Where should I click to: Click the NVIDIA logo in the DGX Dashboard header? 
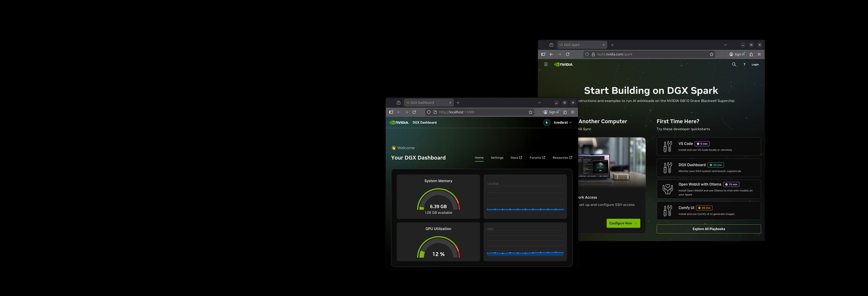coord(399,122)
